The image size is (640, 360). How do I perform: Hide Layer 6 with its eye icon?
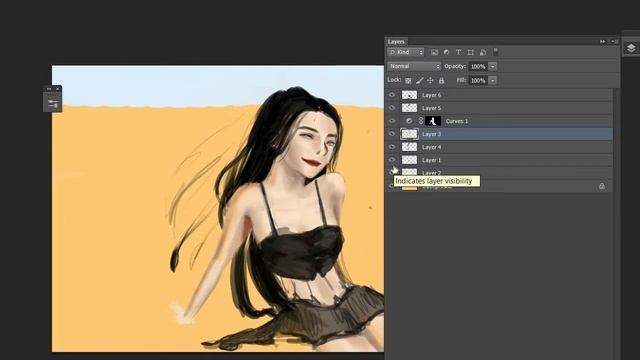point(392,95)
